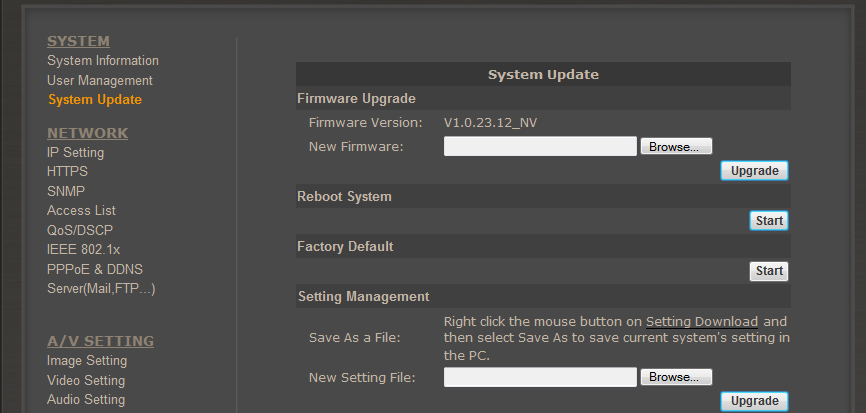Open SNMP settings
866x413 pixels.
66,191
